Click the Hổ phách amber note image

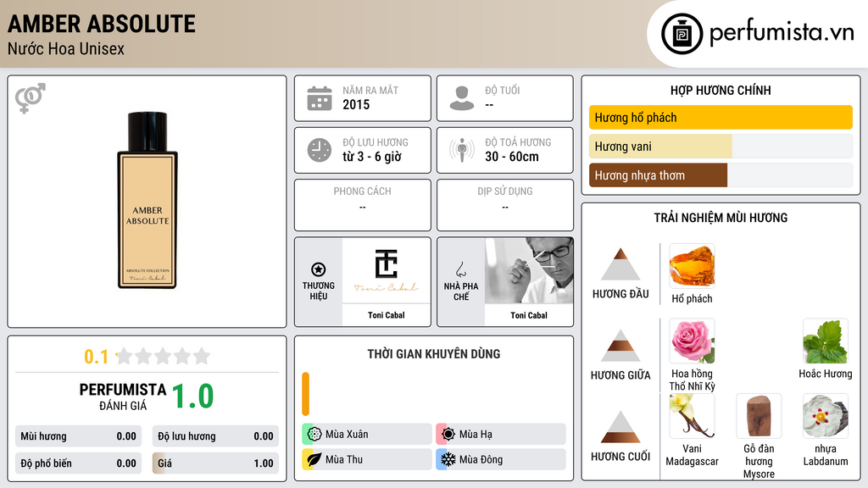point(692,266)
